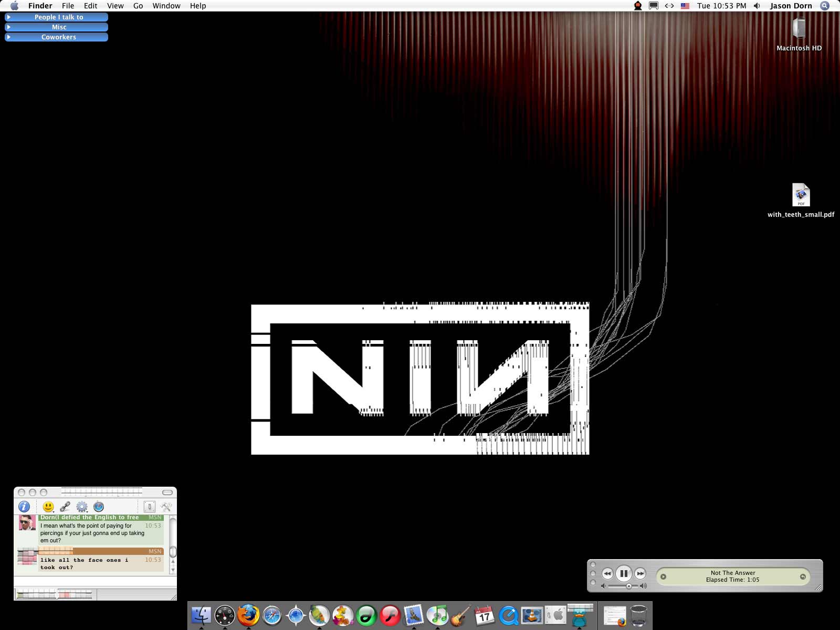
Task: Open iTunes from the Dock
Action: 437,615
